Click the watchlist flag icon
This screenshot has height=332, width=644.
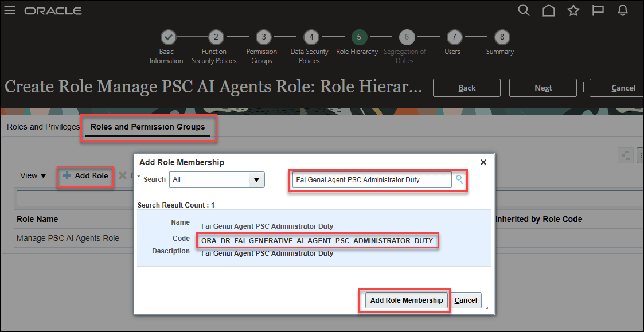point(598,10)
